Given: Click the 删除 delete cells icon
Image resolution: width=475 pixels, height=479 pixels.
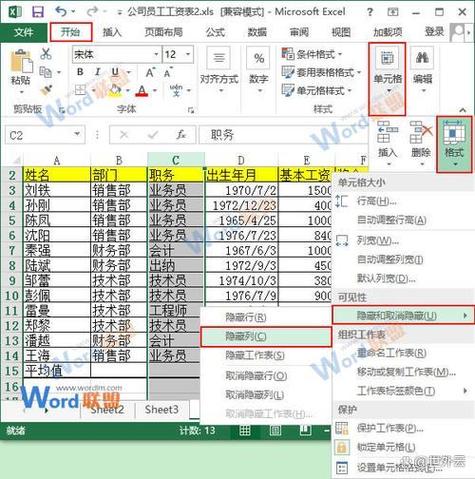Looking at the screenshot, I should pos(421,143).
